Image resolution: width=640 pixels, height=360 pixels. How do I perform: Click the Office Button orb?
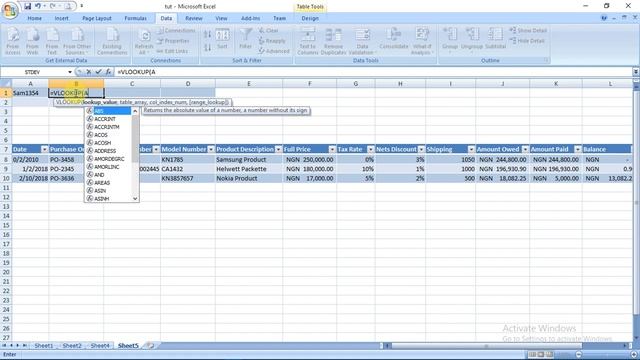click(10, 10)
